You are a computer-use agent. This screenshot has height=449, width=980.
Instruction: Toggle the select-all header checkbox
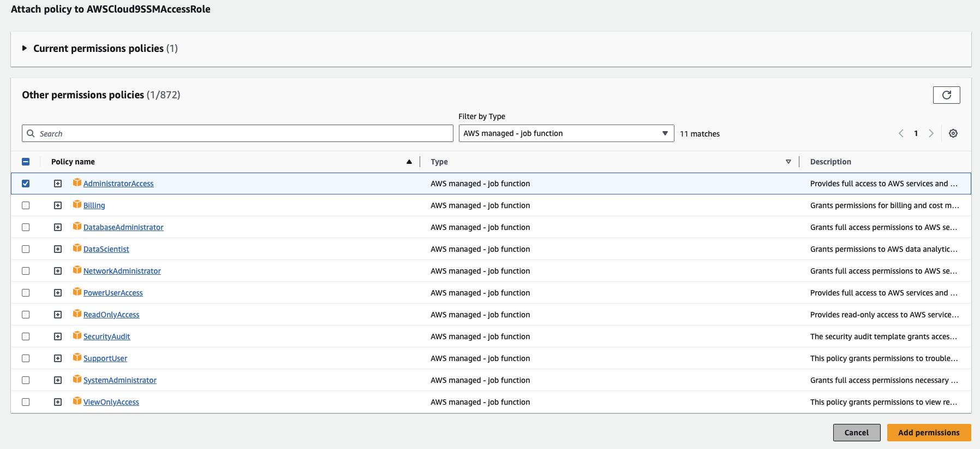[x=26, y=162]
